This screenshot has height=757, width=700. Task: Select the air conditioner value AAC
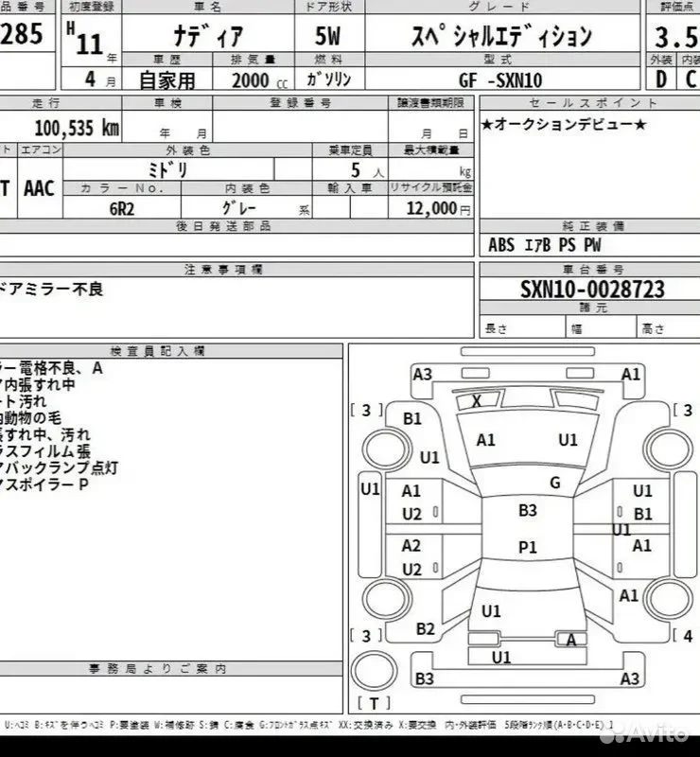[39, 187]
